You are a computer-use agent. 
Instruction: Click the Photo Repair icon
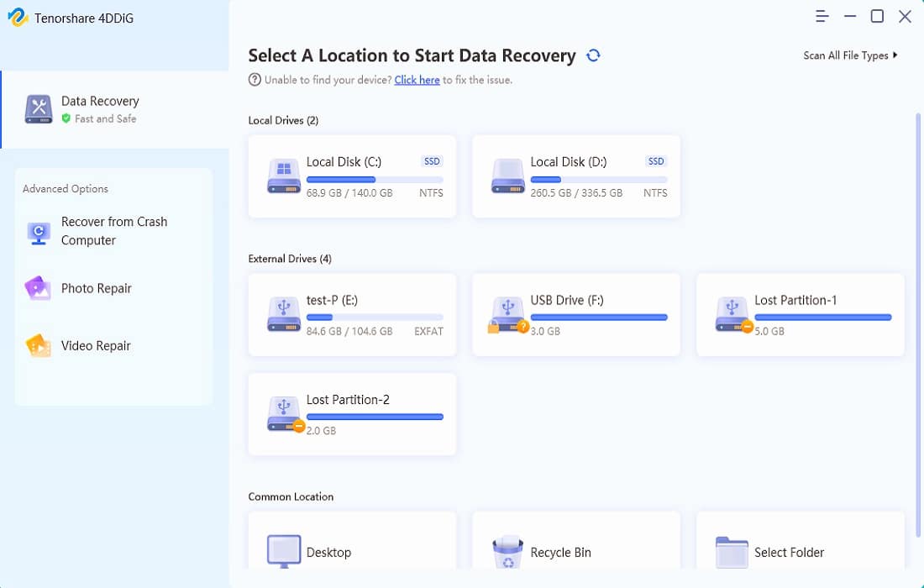(39, 289)
